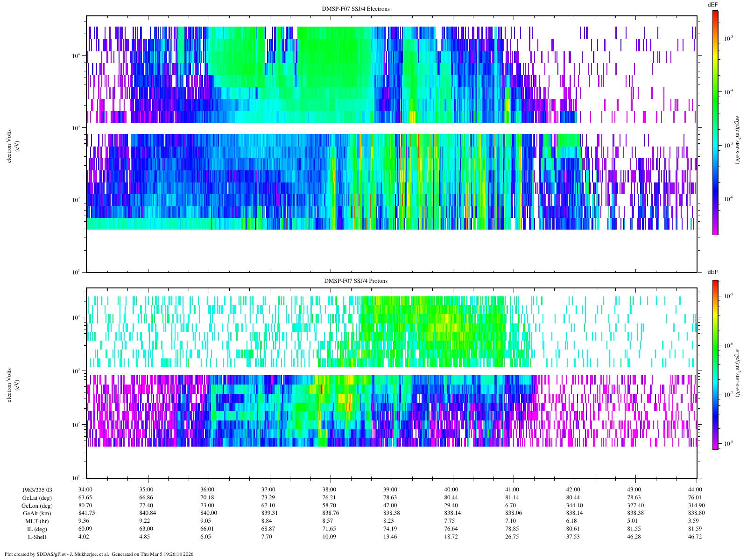This screenshot has height=560, width=747.
Task: Click the GcLat (deg) row label
Action: 37,497
